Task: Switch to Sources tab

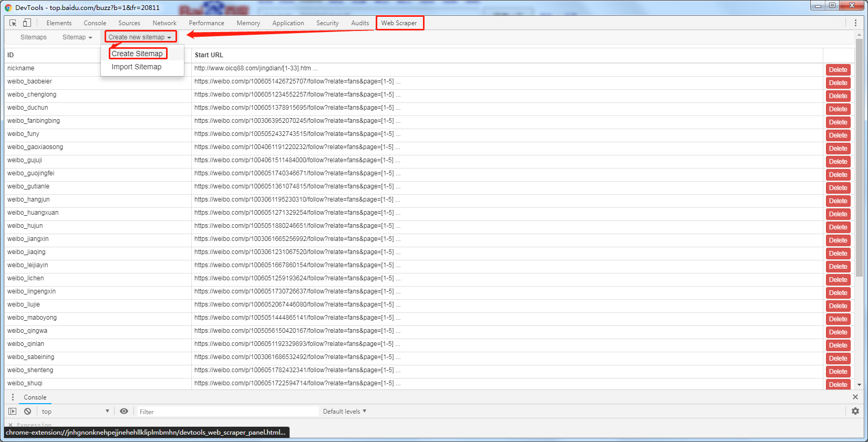Action: tap(129, 23)
